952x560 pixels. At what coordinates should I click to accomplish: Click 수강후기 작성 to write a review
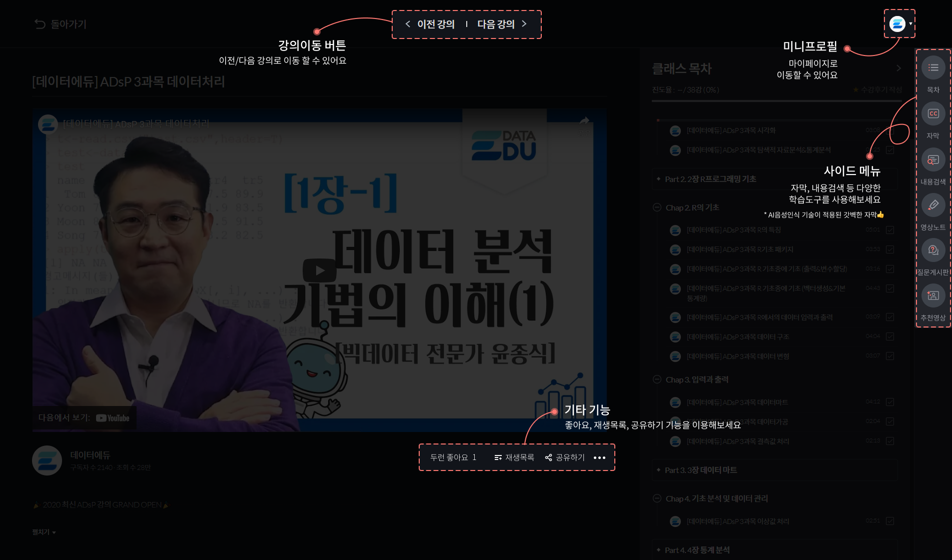pyautogui.click(x=877, y=89)
